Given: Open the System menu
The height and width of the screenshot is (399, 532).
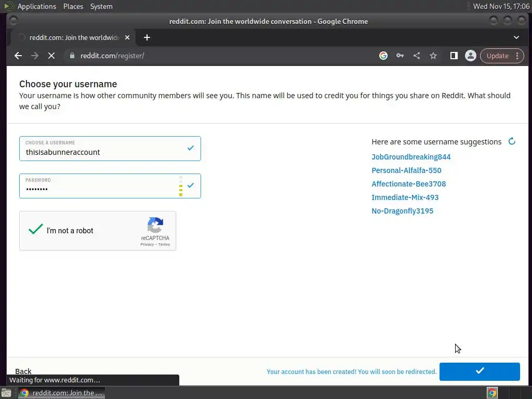Looking at the screenshot, I should coord(101,6).
